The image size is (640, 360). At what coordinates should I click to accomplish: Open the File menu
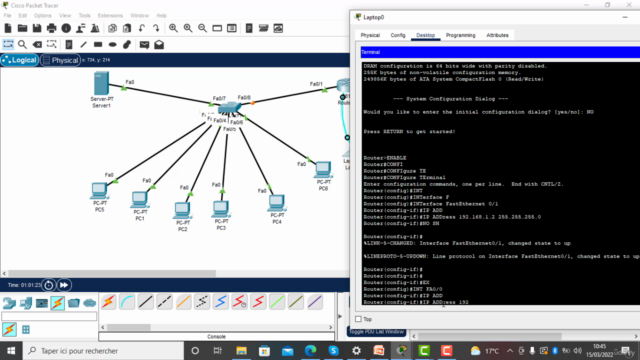click(x=7, y=16)
